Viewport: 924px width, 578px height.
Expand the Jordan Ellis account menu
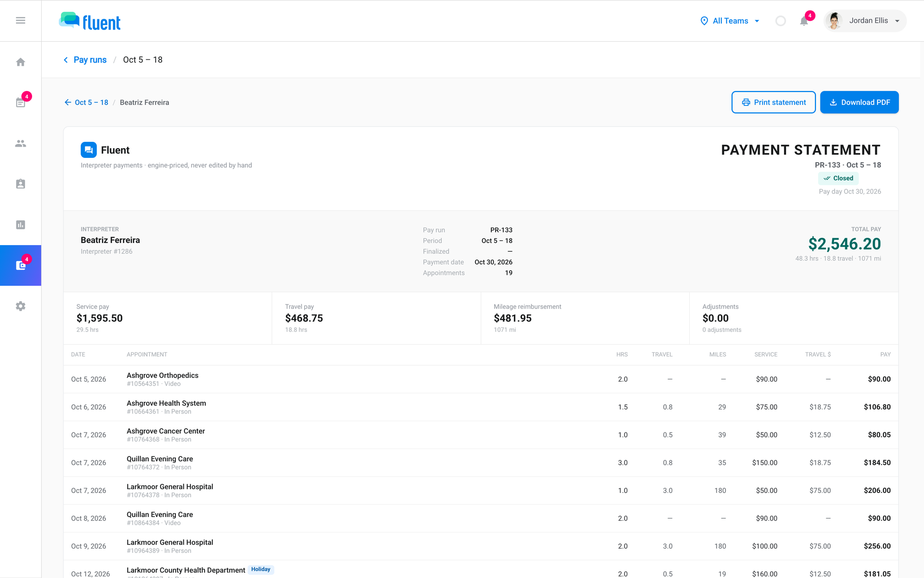coord(865,21)
